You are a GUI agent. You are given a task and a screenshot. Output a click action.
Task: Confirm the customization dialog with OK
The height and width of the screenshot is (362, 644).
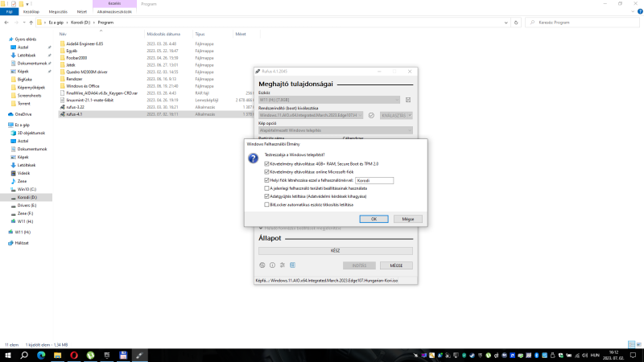tap(374, 219)
